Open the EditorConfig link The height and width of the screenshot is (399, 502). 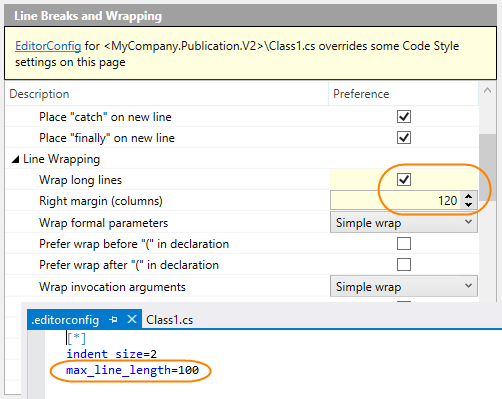[x=48, y=46]
